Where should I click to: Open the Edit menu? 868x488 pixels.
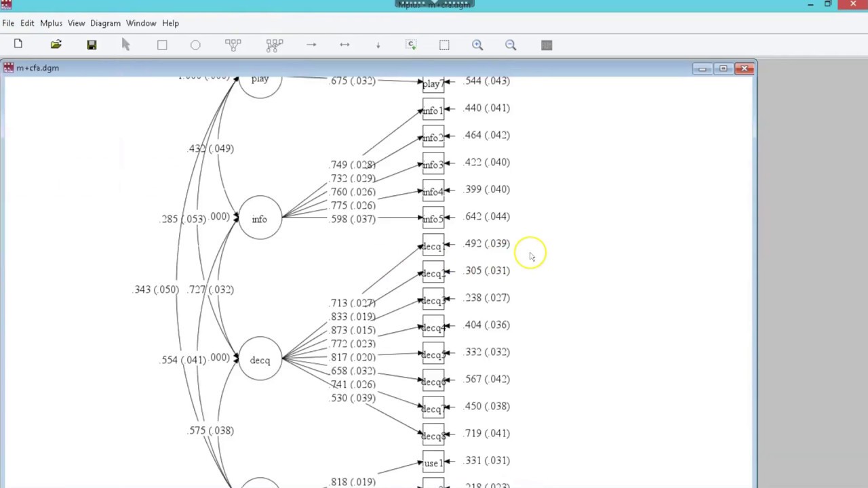(x=27, y=23)
